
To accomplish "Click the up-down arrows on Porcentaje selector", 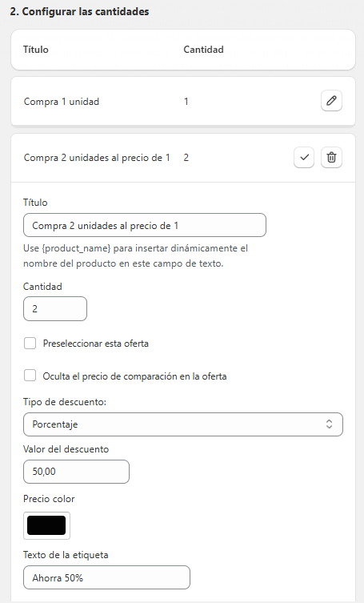I will (x=329, y=424).
